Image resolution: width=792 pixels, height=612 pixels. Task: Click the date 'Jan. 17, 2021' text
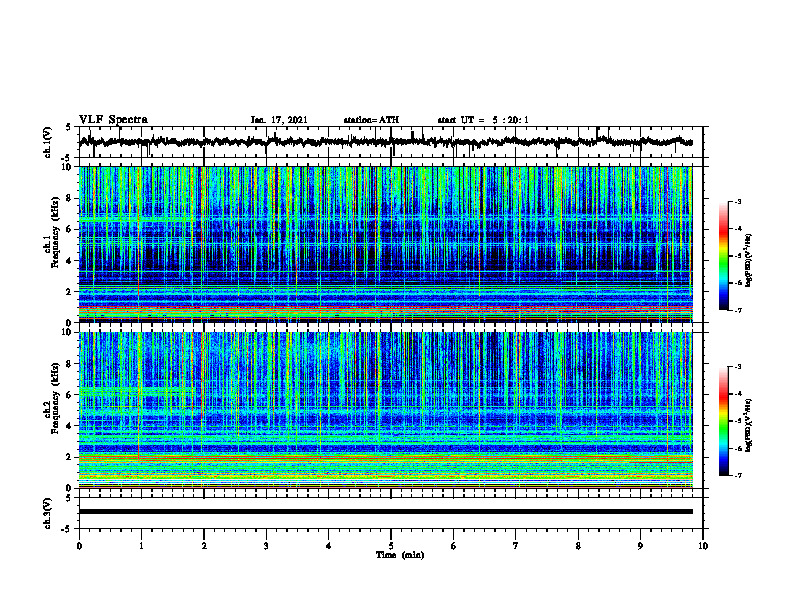coord(279,120)
